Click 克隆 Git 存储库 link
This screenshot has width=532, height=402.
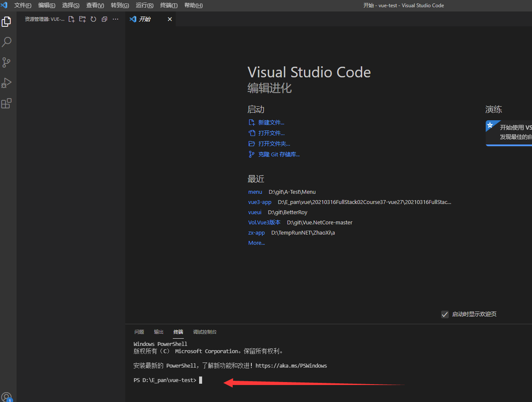point(279,154)
